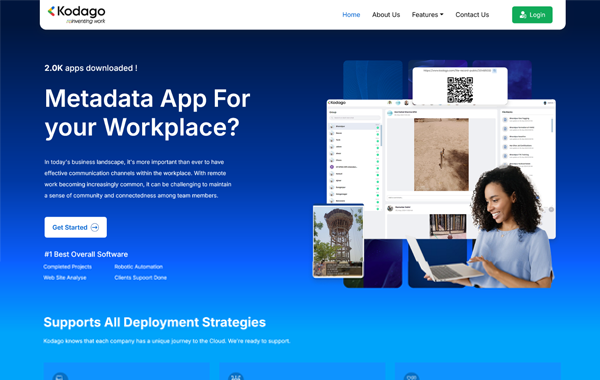
Task: Click the "Robotic Automation" label
Action: tap(139, 267)
